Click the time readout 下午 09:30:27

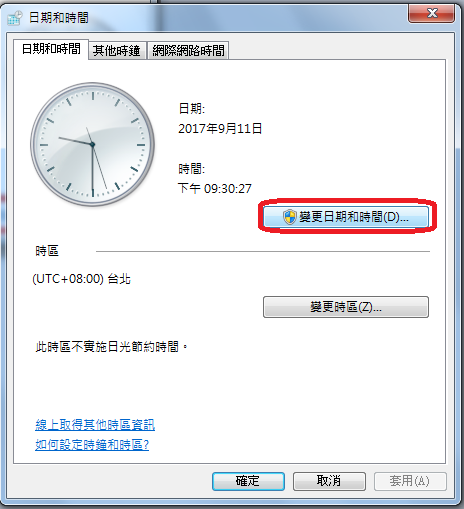tap(215, 188)
